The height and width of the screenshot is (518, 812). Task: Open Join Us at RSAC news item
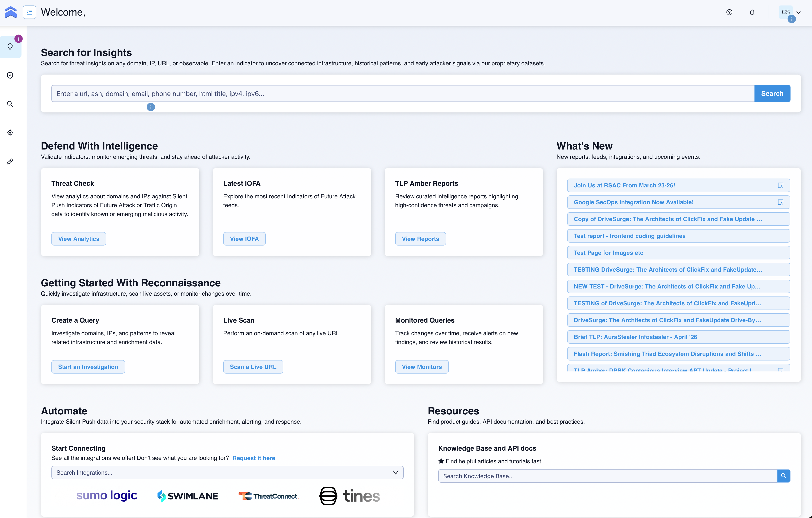pos(678,185)
